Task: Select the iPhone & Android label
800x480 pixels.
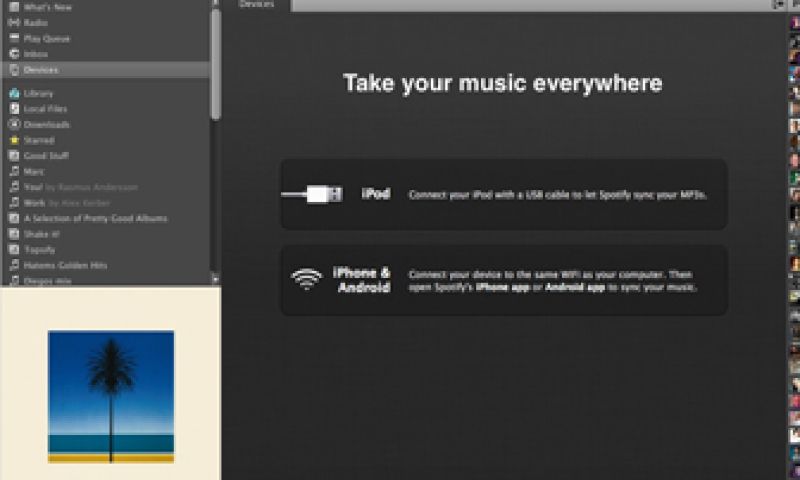Action: click(x=362, y=280)
